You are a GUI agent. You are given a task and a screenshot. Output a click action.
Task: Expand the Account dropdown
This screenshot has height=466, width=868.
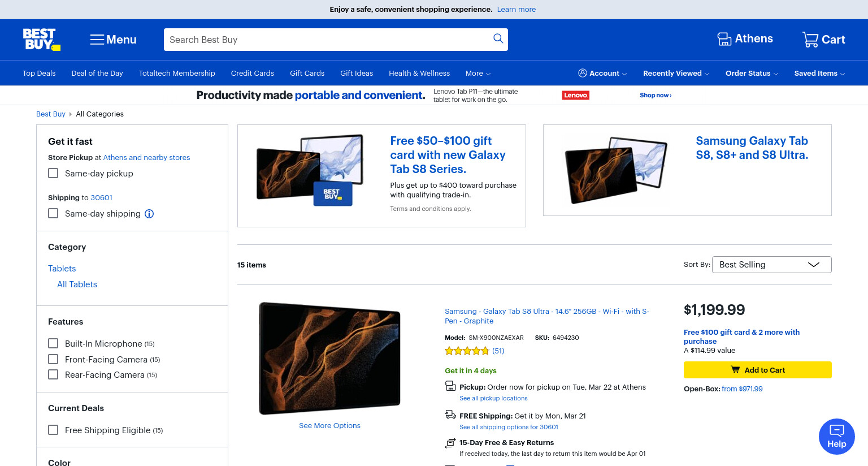click(602, 73)
